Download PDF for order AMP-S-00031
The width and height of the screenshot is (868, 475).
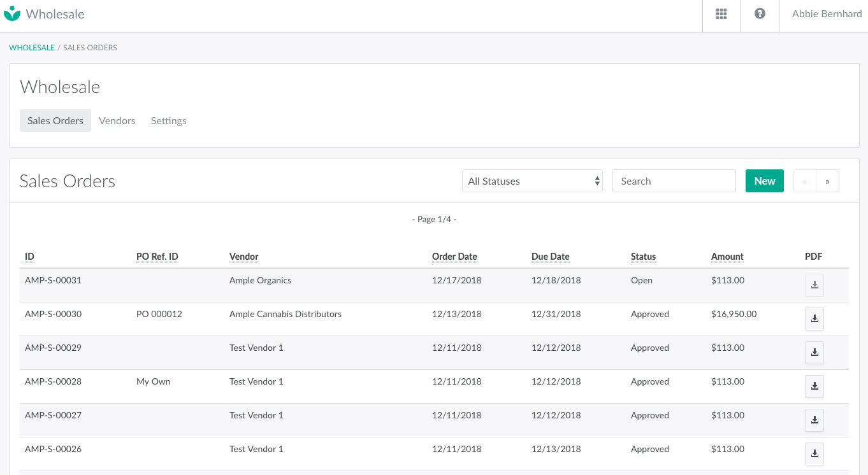click(x=814, y=285)
